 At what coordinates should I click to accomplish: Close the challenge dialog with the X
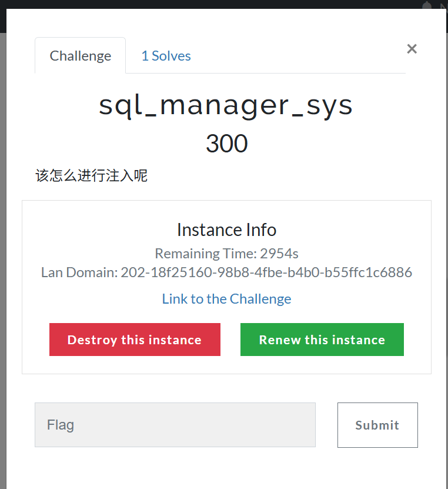coord(412,49)
